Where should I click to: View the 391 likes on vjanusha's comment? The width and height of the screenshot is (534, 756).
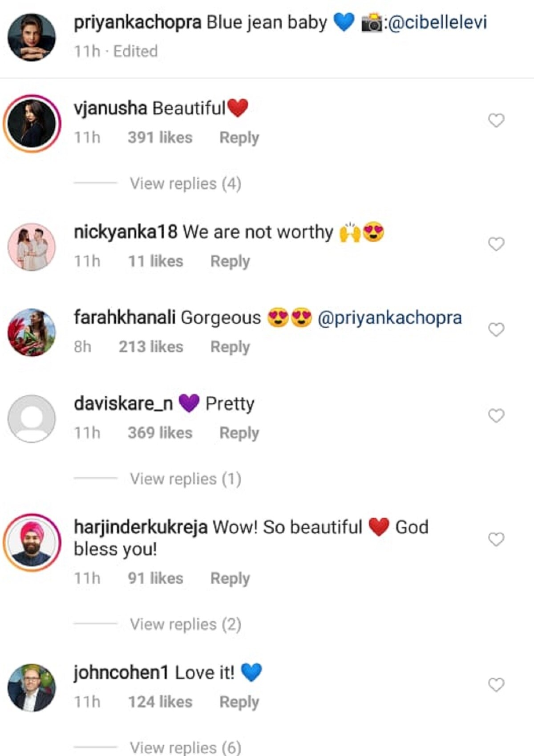pos(160,138)
